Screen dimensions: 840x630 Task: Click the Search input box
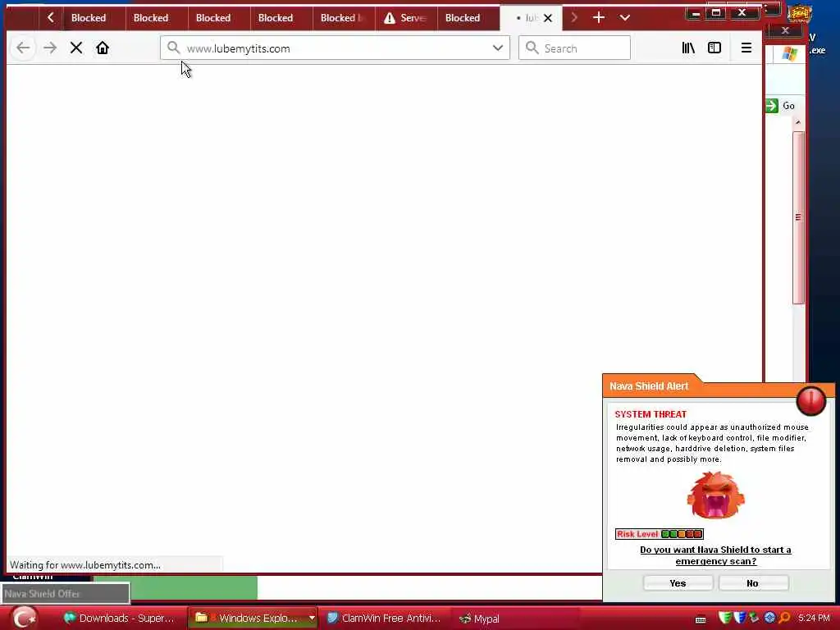click(574, 48)
